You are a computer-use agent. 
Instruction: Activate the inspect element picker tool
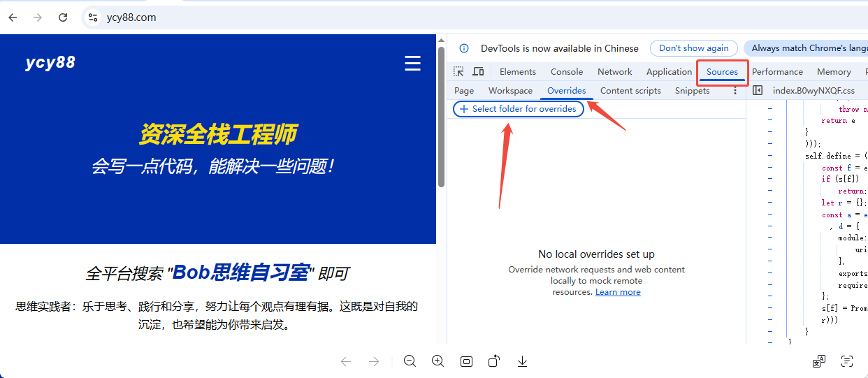click(458, 72)
